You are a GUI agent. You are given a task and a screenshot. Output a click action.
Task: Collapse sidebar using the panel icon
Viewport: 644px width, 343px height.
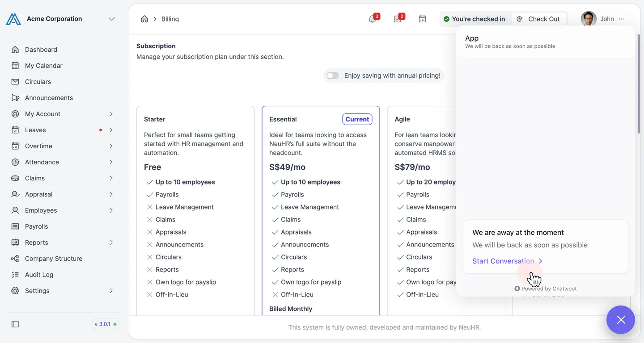(15, 324)
